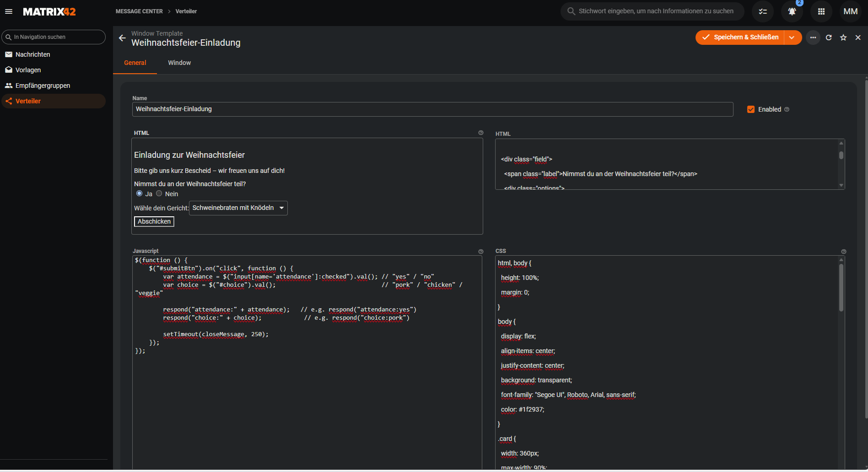Mark template as favorite with star
Viewport: 868px width, 472px height.
click(x=843, y=38)
